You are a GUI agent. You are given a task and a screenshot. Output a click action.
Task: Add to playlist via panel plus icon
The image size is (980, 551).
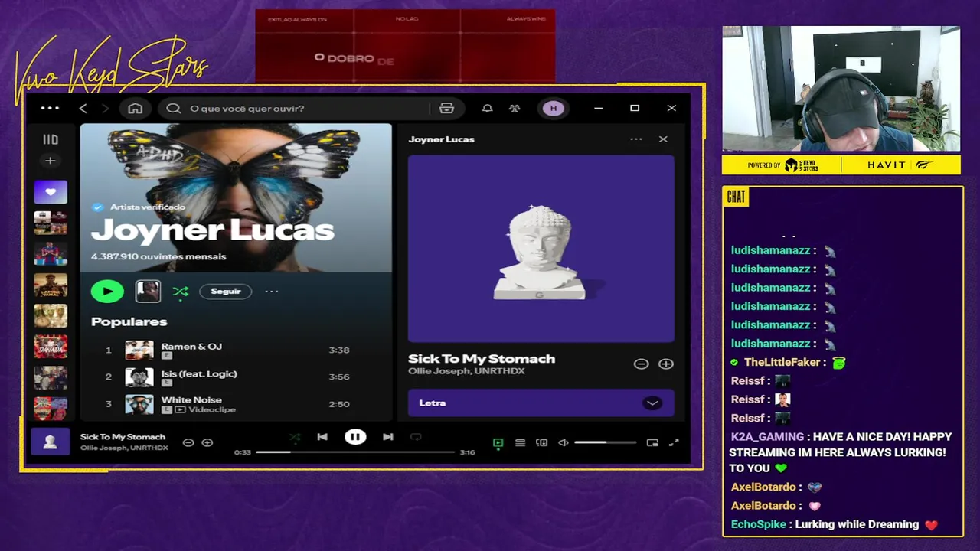click(x=666, y=364)
